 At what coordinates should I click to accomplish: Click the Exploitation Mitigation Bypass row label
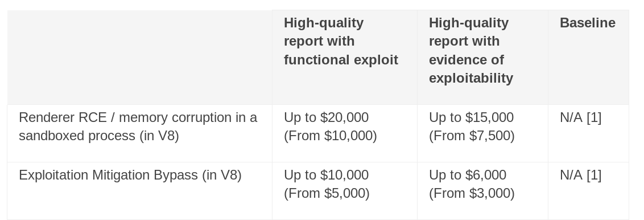tap(130, 175)
